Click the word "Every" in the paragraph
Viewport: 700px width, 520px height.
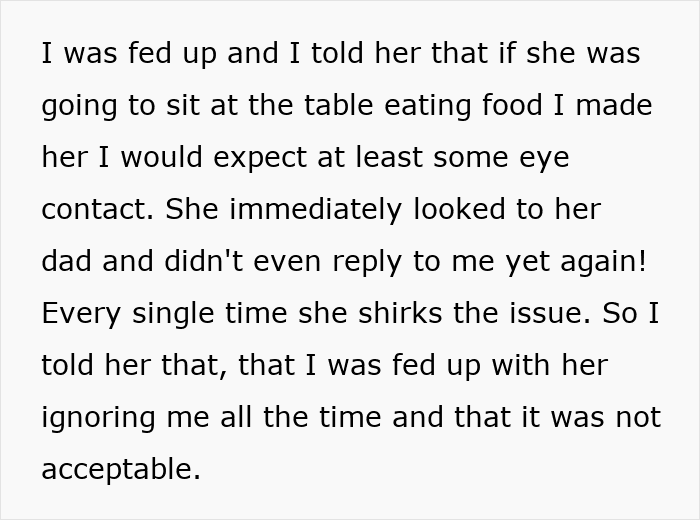tap(81, 313)
